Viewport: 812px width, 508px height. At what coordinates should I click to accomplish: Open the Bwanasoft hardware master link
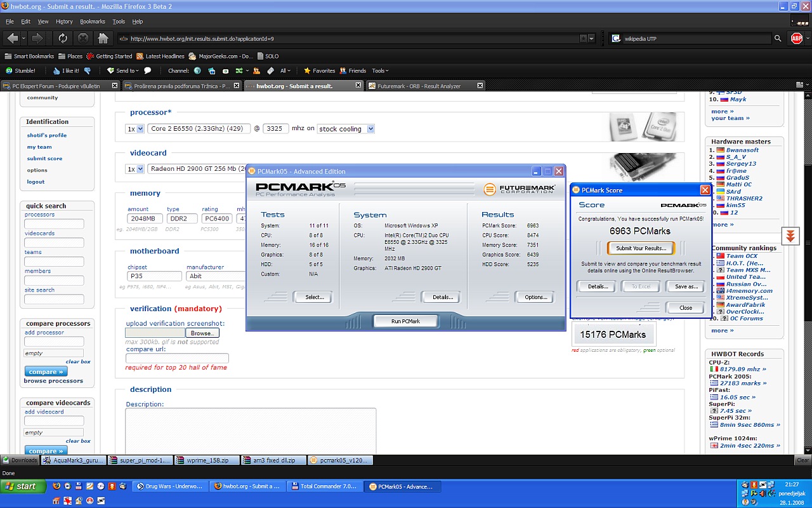(x=742, y=150)
